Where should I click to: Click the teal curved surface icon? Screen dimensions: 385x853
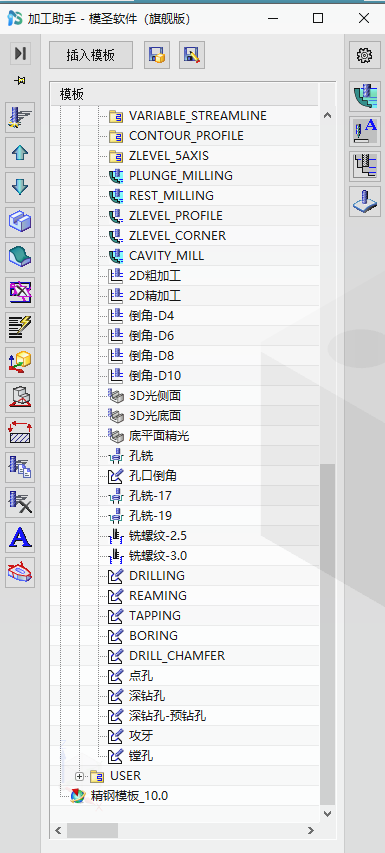[20, 257]
